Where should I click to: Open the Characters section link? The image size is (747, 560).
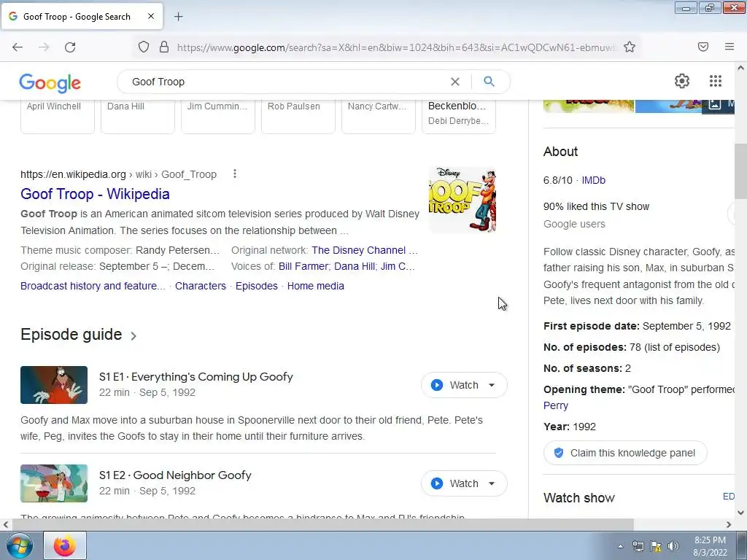[x=201, y=286]
